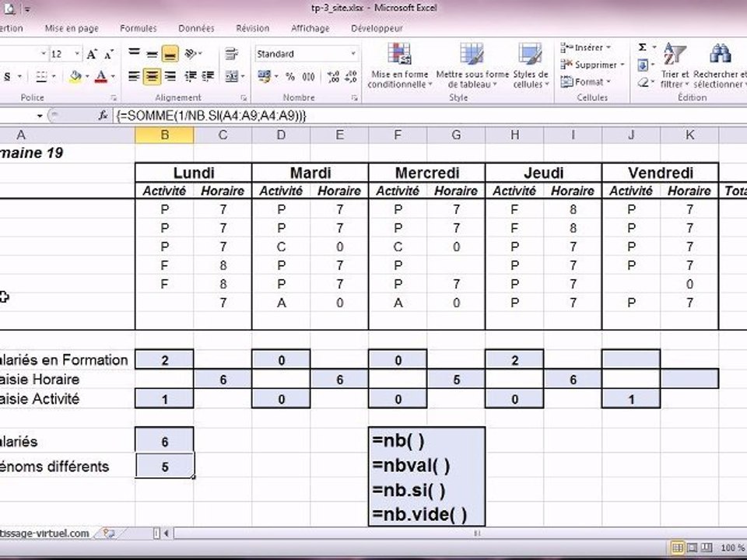
Task: Expand the fill color dropdown arrow
Action: point(86,77)
